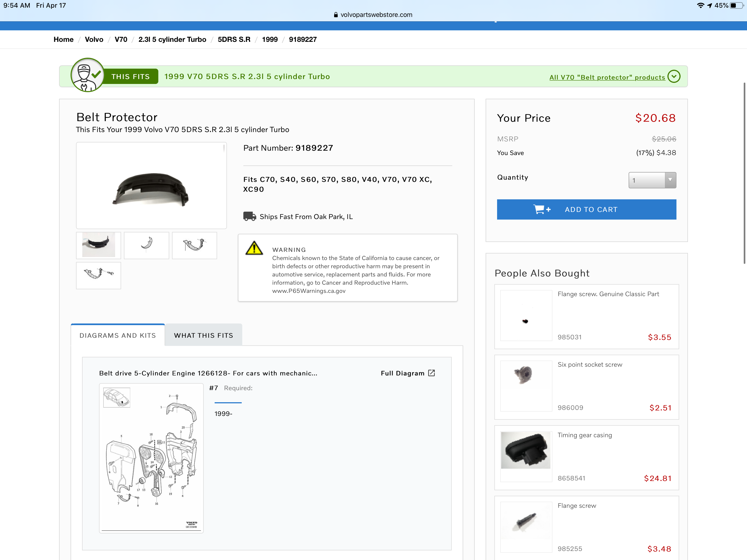The height and width of the screenshot is (560, 747).
Task: Click the mechanic fitment check icon
Action: (87, 75)
